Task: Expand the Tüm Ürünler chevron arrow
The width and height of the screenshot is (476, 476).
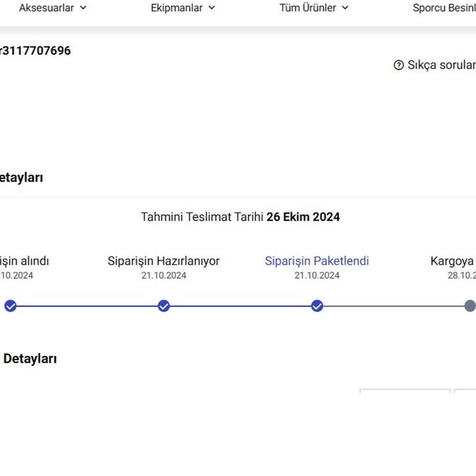Action: click(345, 8)
